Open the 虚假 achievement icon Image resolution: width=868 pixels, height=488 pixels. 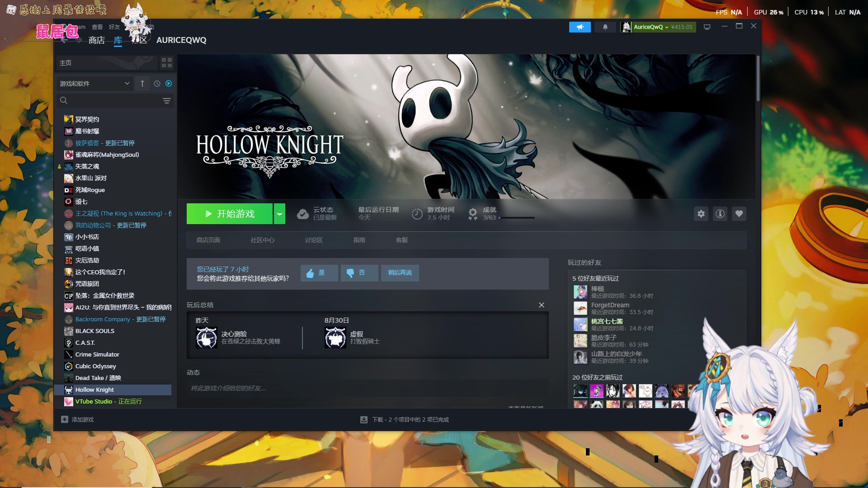coord(335,338)
